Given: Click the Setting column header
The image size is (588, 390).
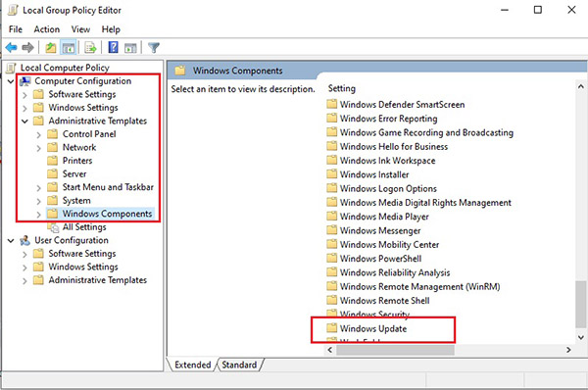Looking at the screenshot, I should pos(342,88).
